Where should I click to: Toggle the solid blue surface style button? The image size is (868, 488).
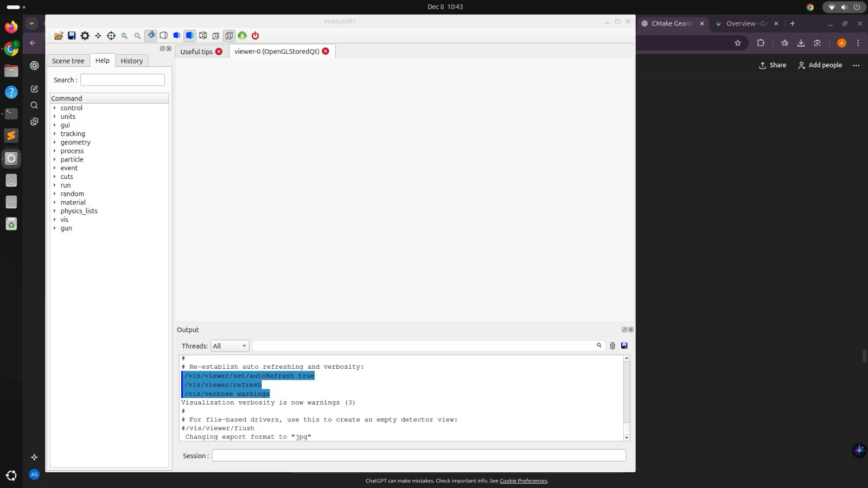coord(189,36)
